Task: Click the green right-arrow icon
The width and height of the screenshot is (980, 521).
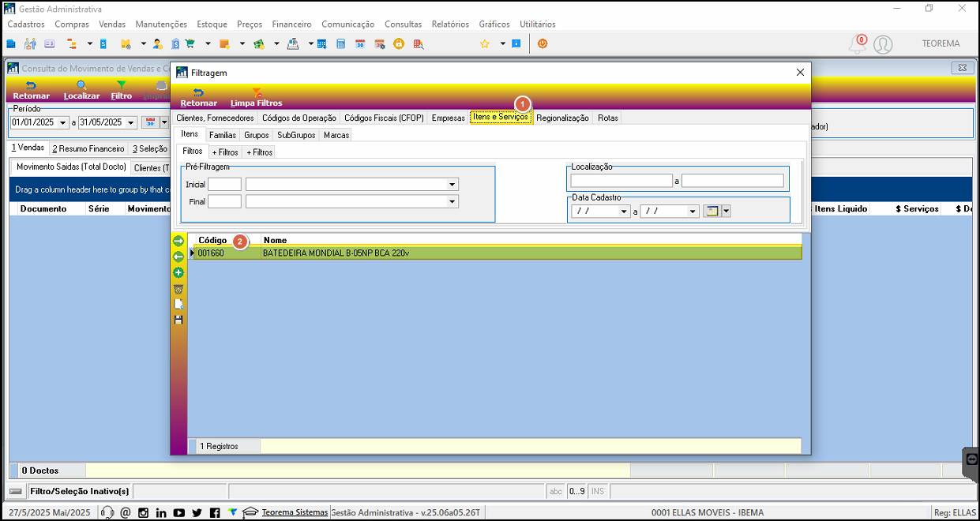Action: (x=178, y=241)
